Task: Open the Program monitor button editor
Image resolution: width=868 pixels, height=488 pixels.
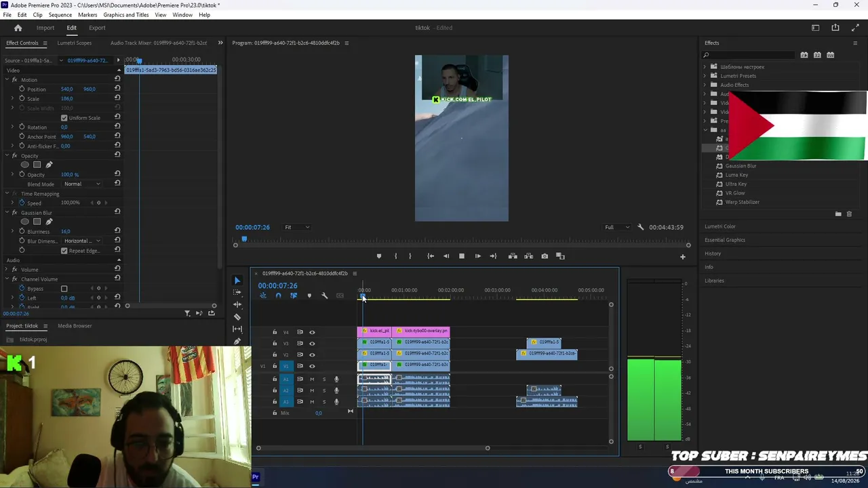Action: [x=683, y=256]
